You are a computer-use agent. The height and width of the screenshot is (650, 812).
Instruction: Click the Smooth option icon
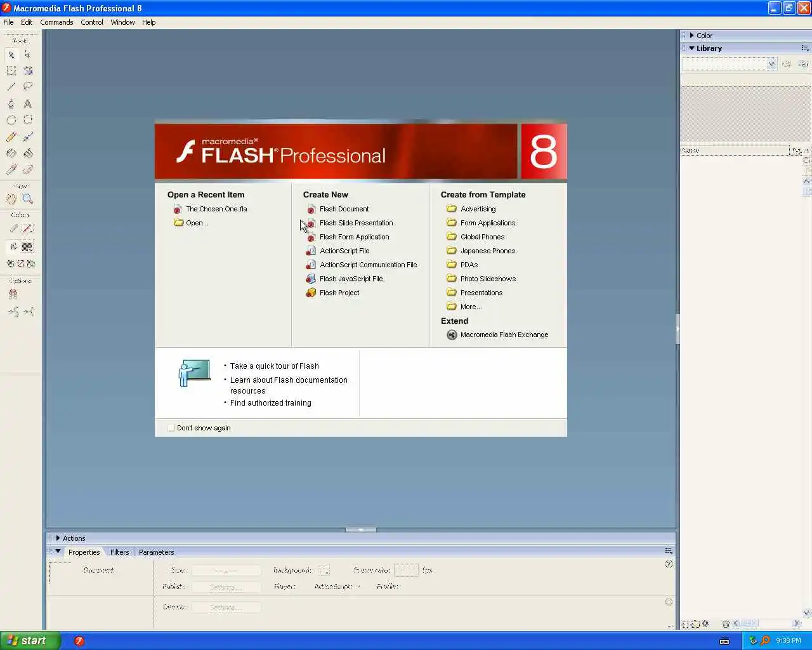13,312
